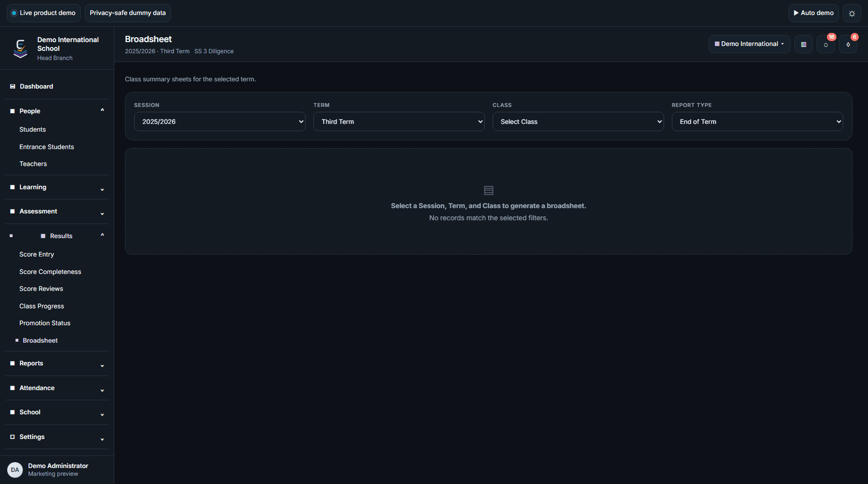868x484 pixels.
Task: Click the DA user avatar
Action: (15, 470)
